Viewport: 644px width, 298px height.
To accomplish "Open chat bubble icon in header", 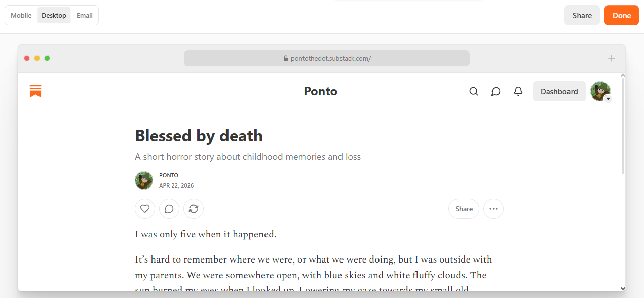I will click(496, 91).
